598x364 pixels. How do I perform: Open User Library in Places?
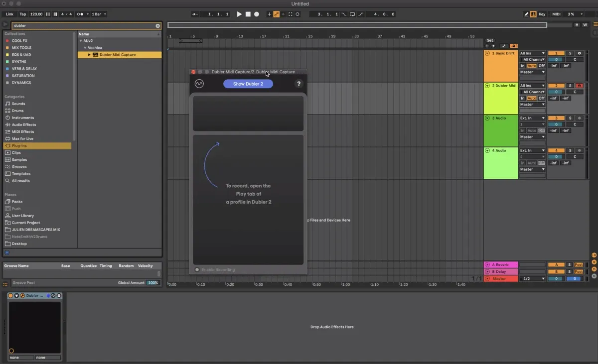pos(22,216)
